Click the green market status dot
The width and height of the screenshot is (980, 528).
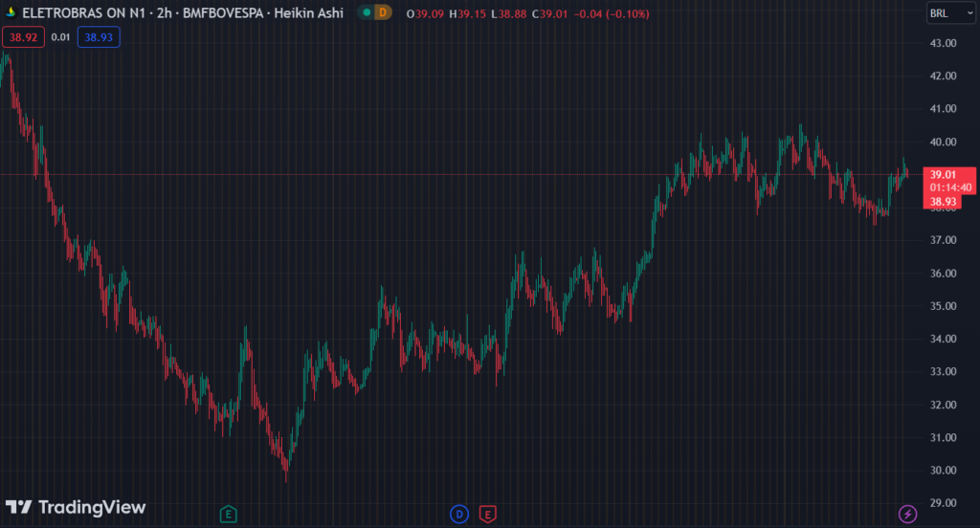367,12
